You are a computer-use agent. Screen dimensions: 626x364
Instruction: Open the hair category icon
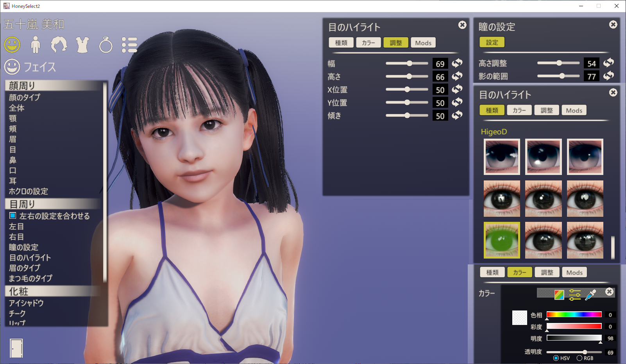coord(59,45)
